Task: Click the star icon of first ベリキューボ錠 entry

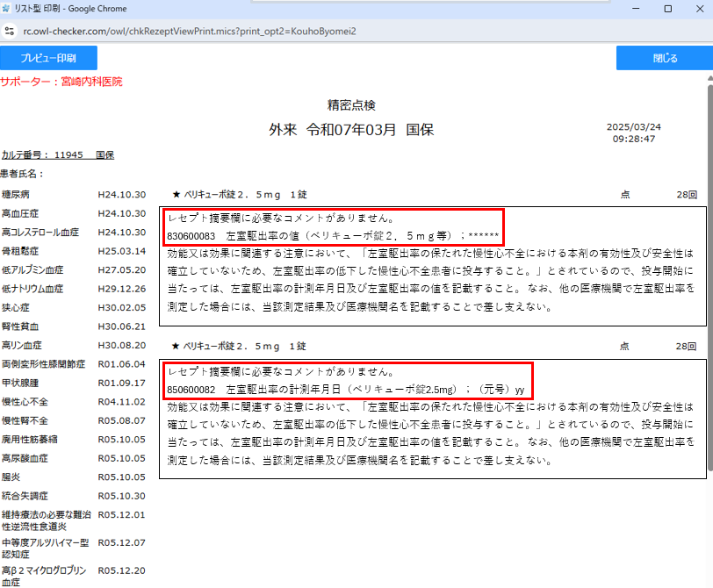Action: tap(176, 195)
